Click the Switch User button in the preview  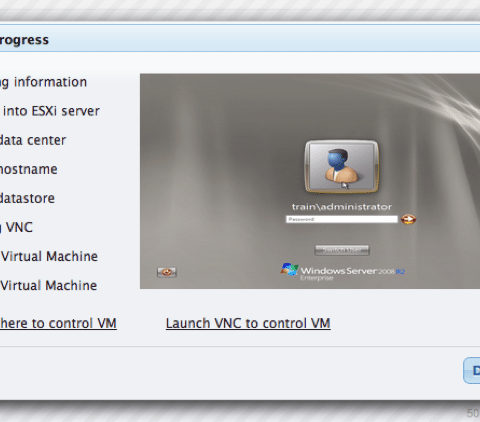[x=342, y=250]
